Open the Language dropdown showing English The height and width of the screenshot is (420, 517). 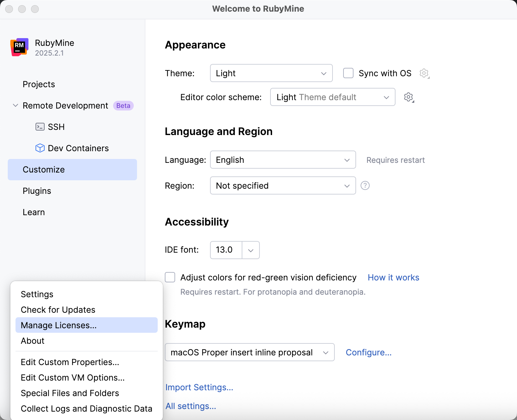coord(283,160)
